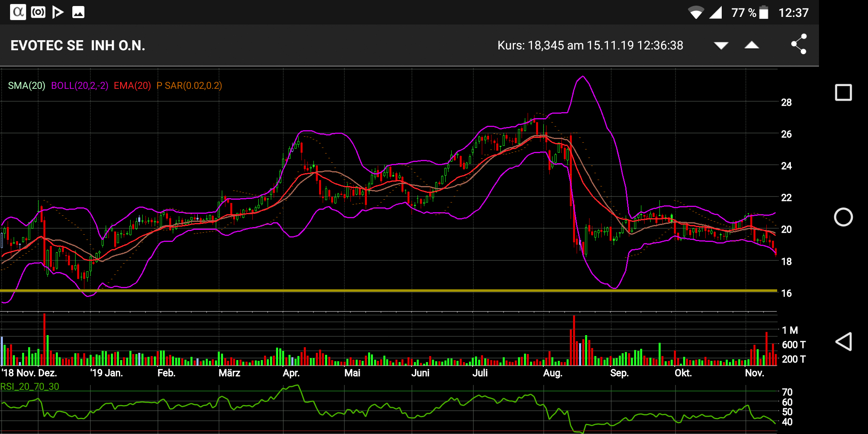
Task: Tap the recent apps square button
Action: [843, 93]
